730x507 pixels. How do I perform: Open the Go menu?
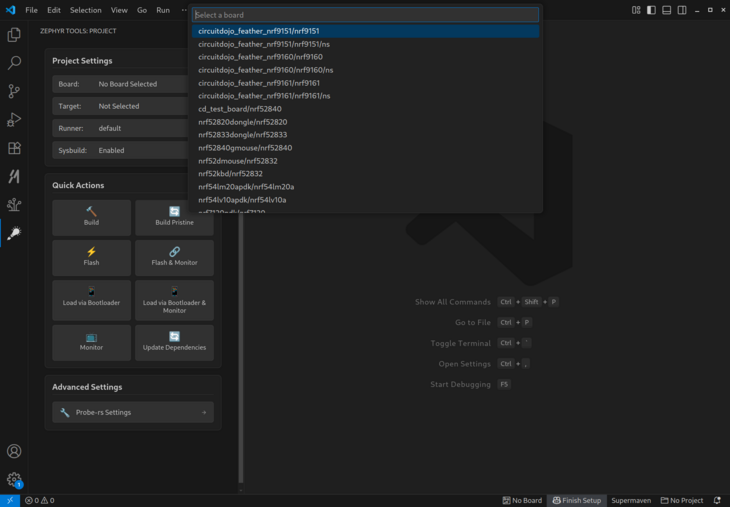click(142, 10)
